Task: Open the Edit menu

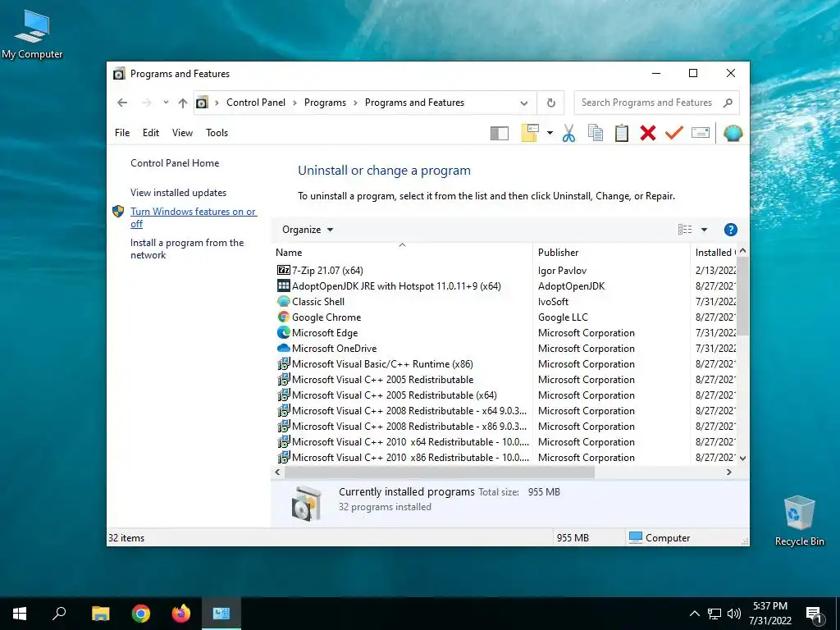Action: tap(151, 133)
